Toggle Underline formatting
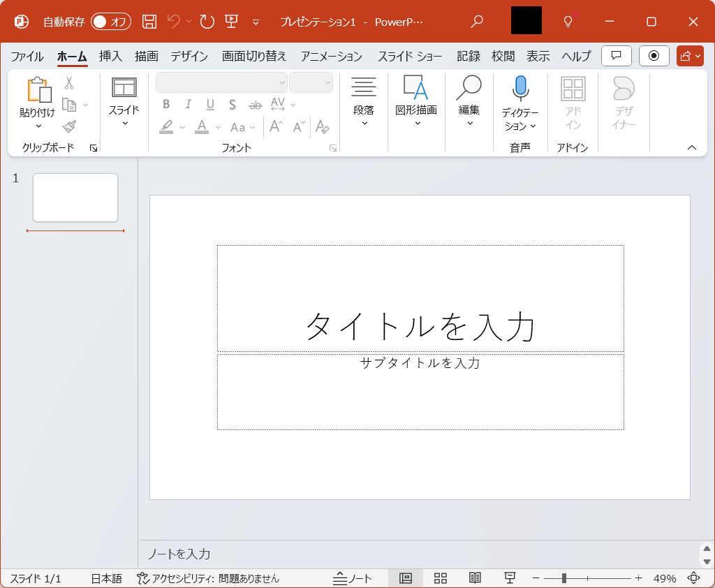This screenshot has width=715, height=588. pos(210,105)
